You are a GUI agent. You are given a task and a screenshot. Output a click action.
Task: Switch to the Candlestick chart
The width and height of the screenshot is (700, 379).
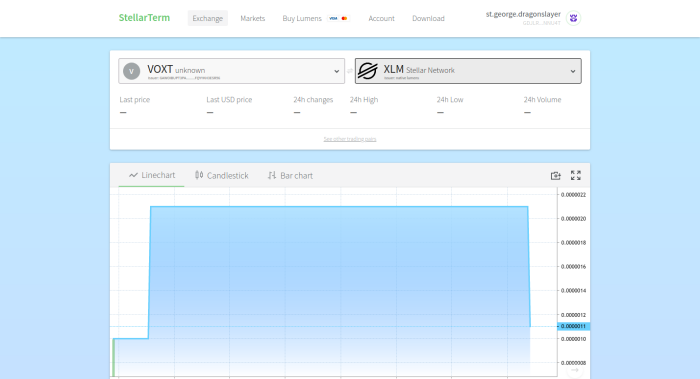click(221, 175)
